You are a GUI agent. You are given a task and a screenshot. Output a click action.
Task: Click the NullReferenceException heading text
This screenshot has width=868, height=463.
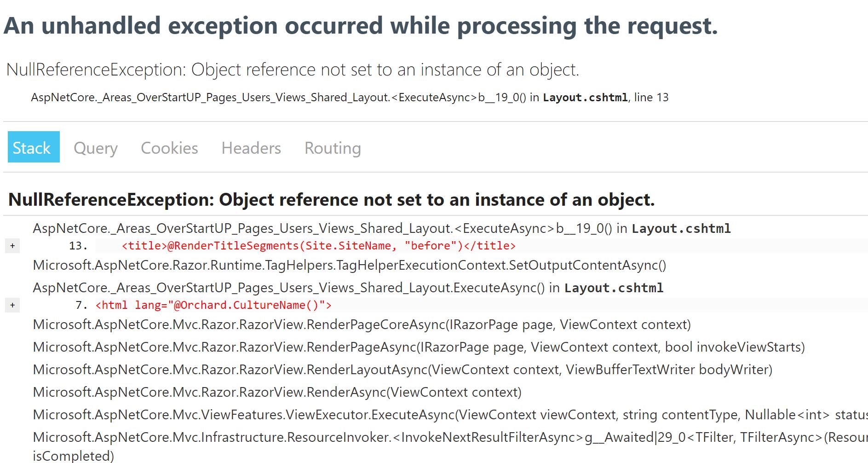click(332, 199)
